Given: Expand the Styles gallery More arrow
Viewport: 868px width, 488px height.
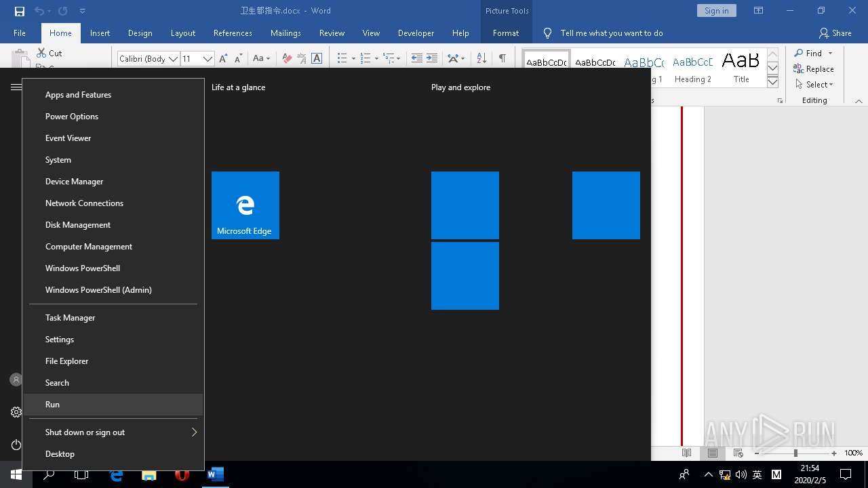Looking at the screenshot, I should click(772, 82).
